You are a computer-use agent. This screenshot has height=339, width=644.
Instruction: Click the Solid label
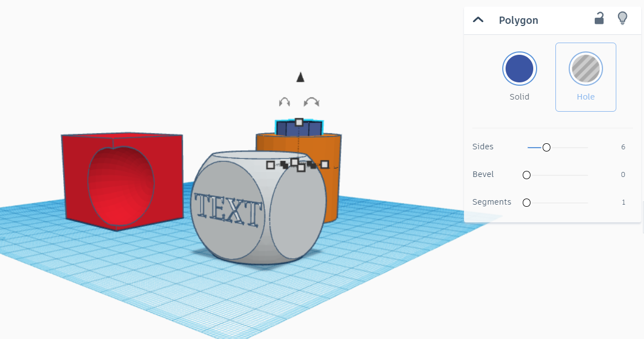click(519, 97)
